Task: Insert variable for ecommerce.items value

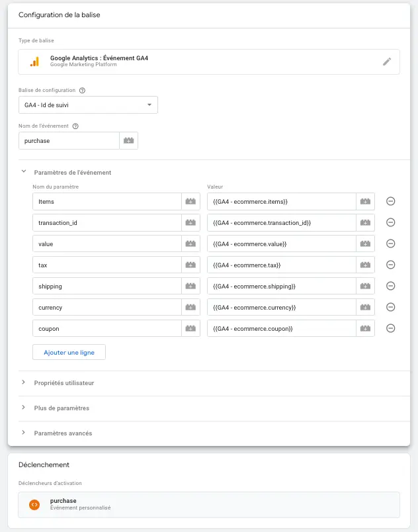Action: coord(365,202)
